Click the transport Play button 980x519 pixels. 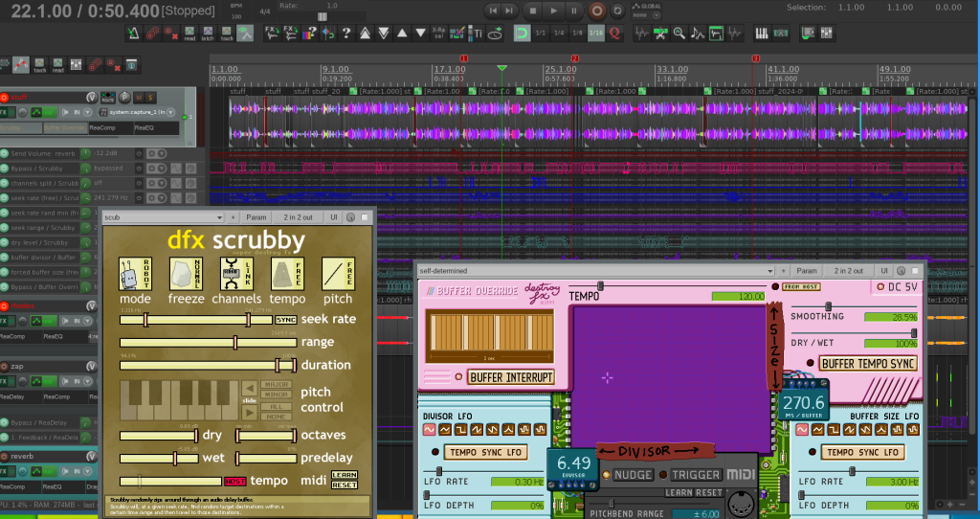[x=553, y=10]
